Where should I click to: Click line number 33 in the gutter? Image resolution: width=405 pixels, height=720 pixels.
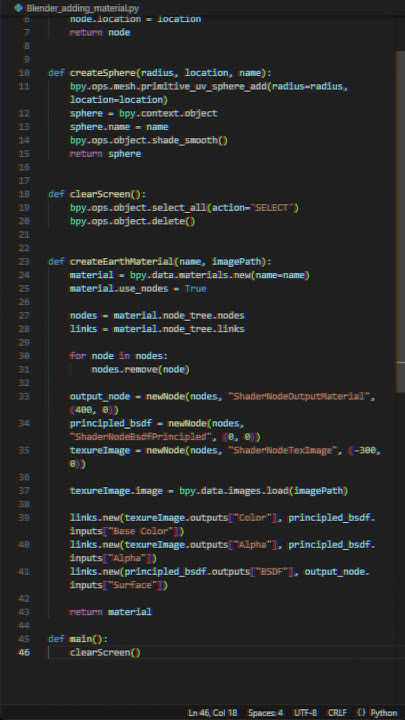[24, 396]
